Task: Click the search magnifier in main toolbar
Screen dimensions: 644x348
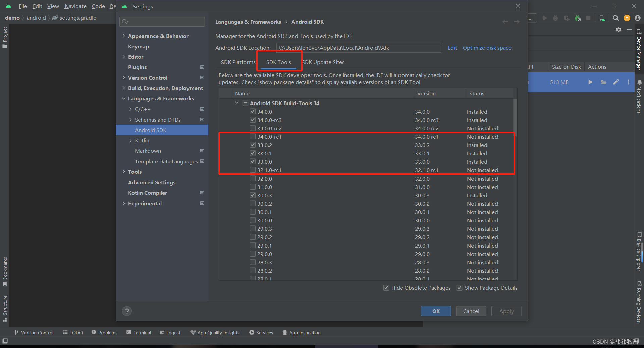Action: coord(615,18)
